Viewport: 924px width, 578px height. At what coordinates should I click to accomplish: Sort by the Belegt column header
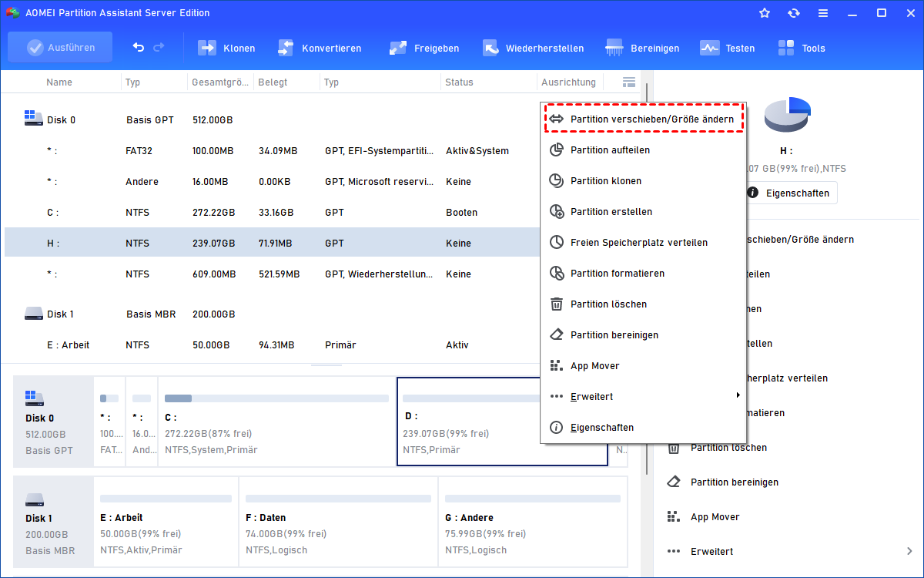[x=273, y=82]
